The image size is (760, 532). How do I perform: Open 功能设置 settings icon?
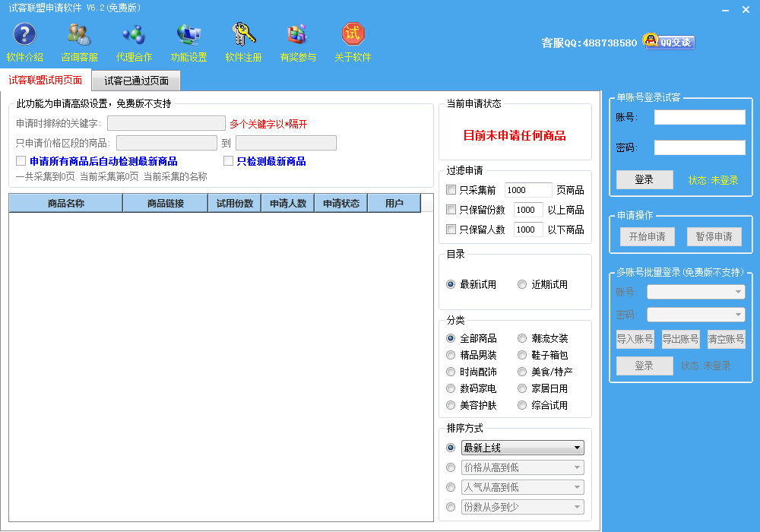[x=188, y=35]
